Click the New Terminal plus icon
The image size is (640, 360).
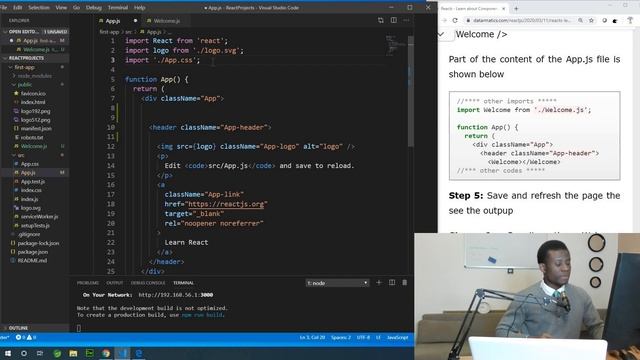(379, 282)
